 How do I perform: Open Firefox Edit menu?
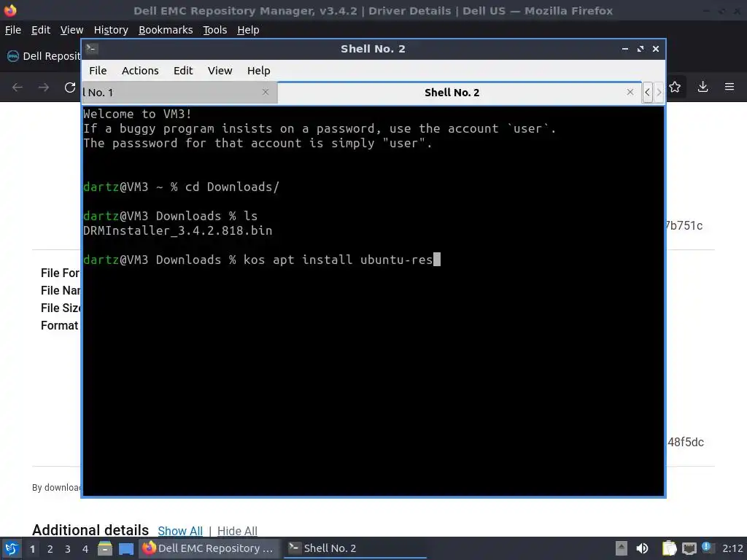[41, 30]
